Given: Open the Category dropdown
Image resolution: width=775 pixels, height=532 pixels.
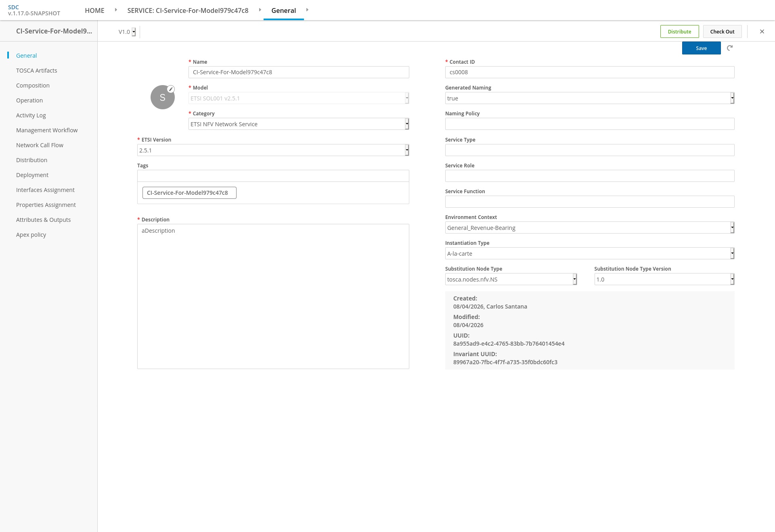Looking at the screenshot, I should [x=299, y=124].
